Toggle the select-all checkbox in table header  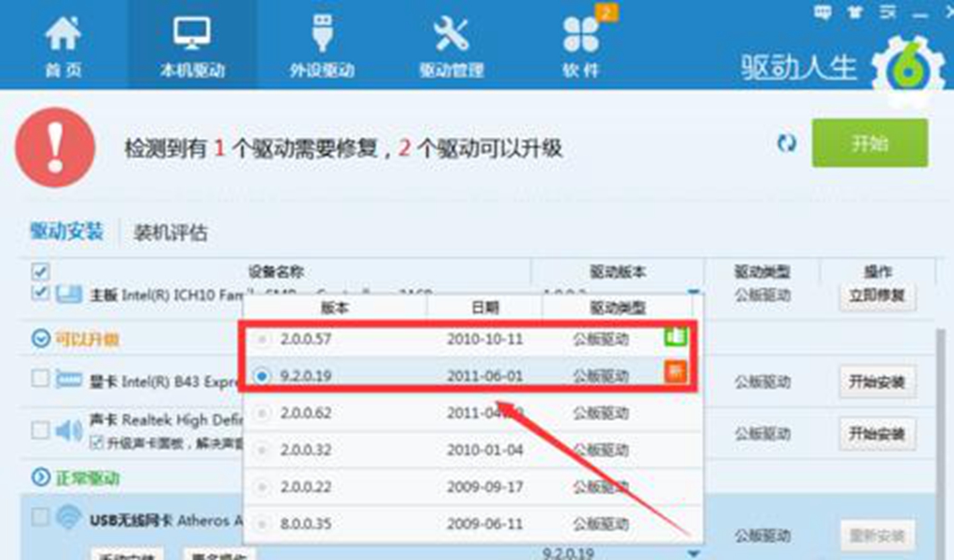40,271
